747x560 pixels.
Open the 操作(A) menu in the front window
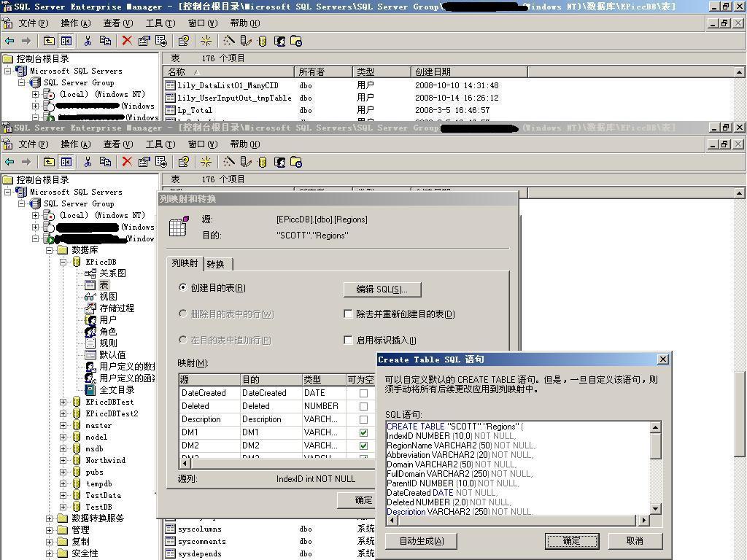pos(75,144)
